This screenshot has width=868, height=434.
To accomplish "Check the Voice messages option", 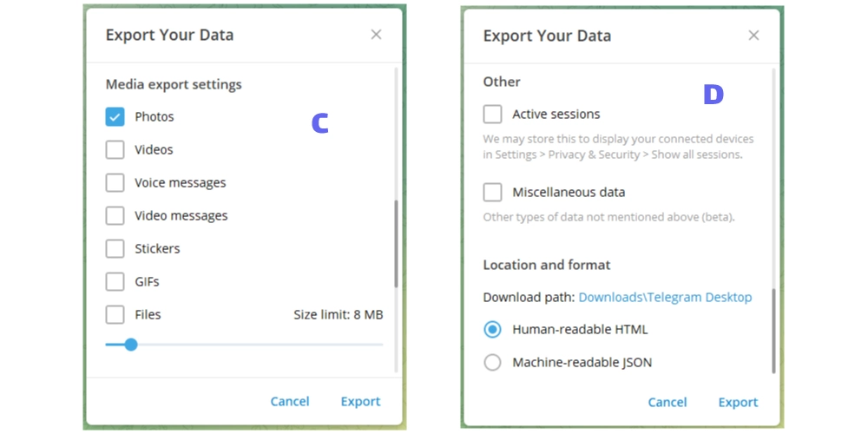I will [x=115, y=183].
